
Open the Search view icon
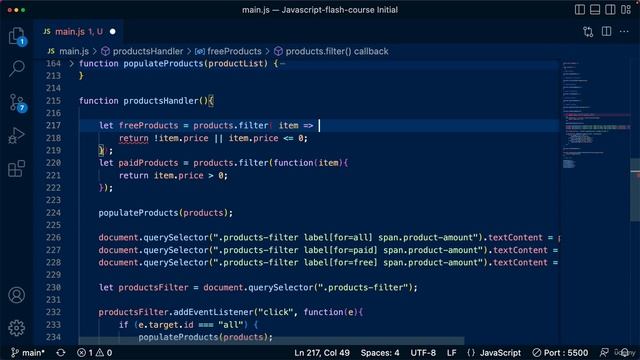pos(17,68)
